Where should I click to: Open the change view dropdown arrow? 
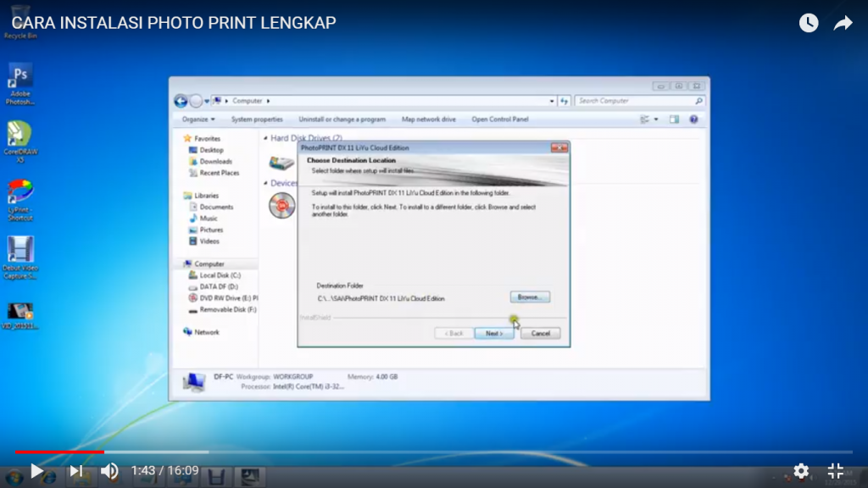[x=656, y=119]
